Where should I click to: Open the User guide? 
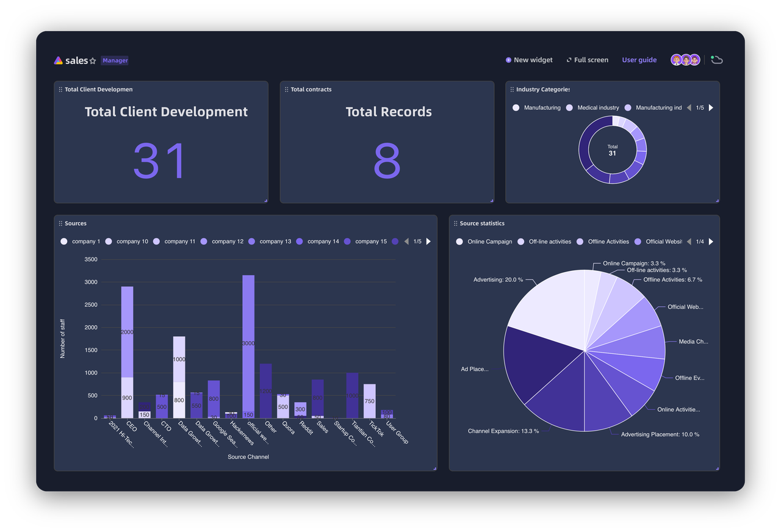[639, 60]
